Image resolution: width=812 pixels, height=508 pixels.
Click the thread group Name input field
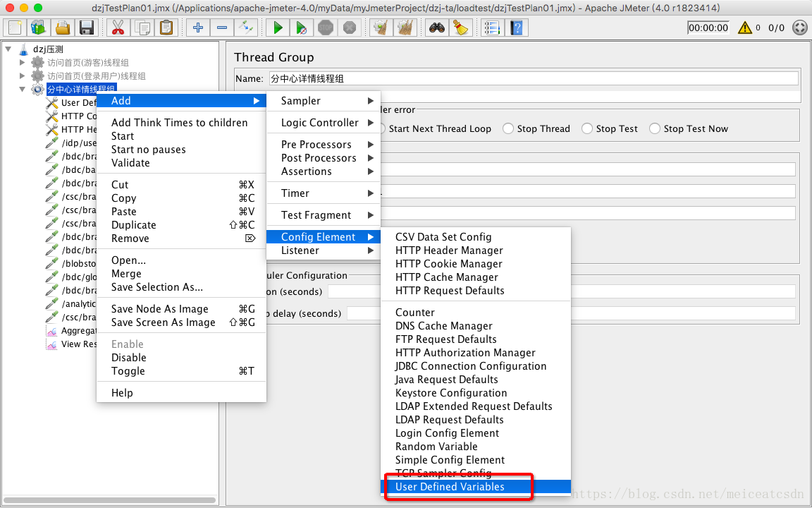pos(534,78)
